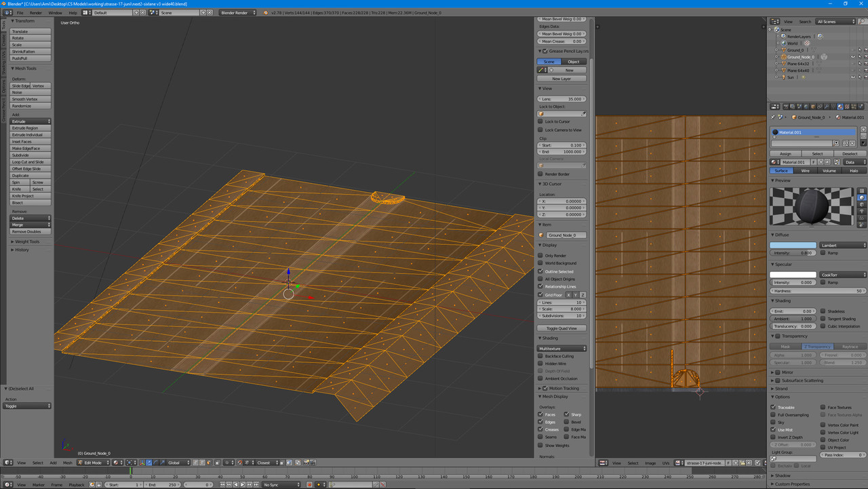868x489 pixels.
Task: Click the Toggle Quad View button
Action: tap(561, 328)
